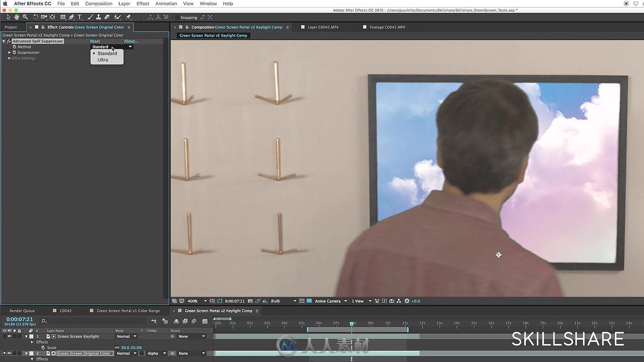This screenshot has width=644, height=362.
Task: Toggle the Snapping checkbox
Action: tap(178, 18)
